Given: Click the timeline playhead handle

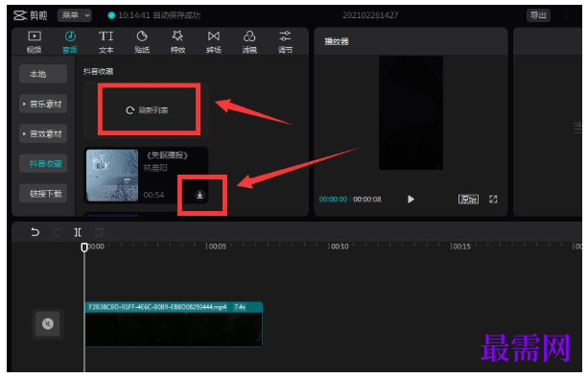Looking at the screenshot, I should (84, 248).
